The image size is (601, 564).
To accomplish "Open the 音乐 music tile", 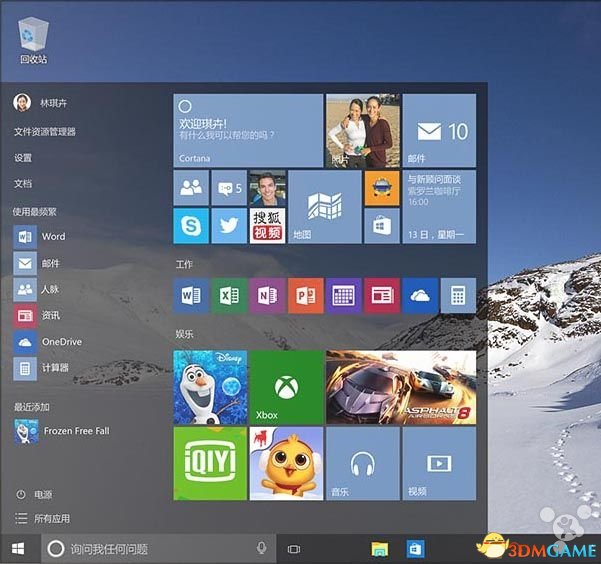I will coord(363,464).
